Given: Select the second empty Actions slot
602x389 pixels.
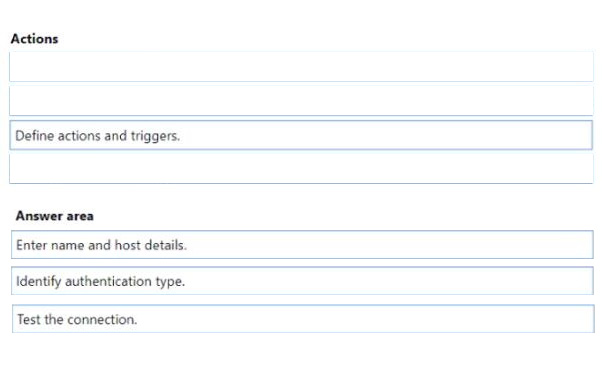Looking at the screenshot, I should click(x=301, y=101).
